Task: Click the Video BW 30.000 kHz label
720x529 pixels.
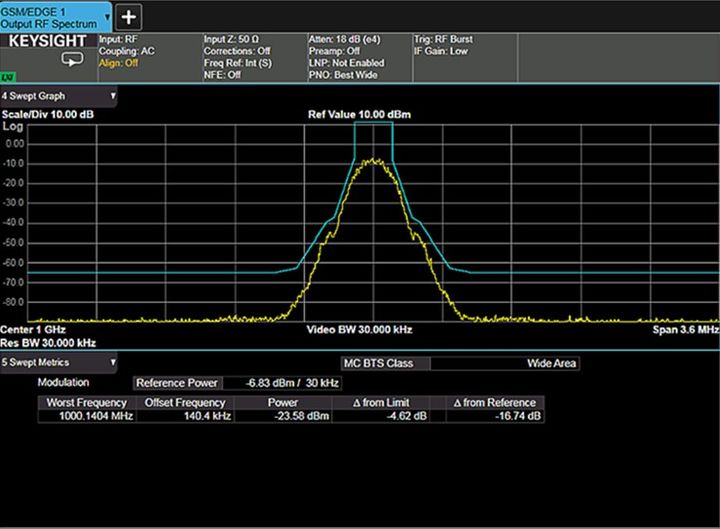Action: tap(359, 329)
